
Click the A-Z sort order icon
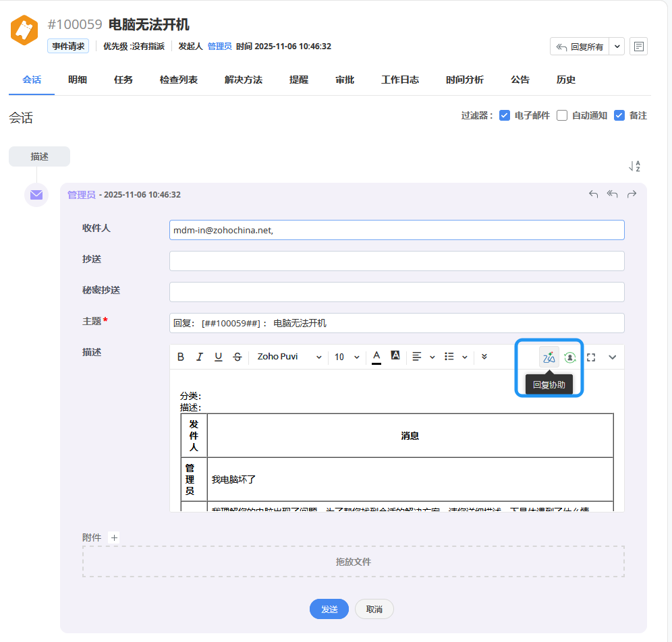click(x=634, y=166)
